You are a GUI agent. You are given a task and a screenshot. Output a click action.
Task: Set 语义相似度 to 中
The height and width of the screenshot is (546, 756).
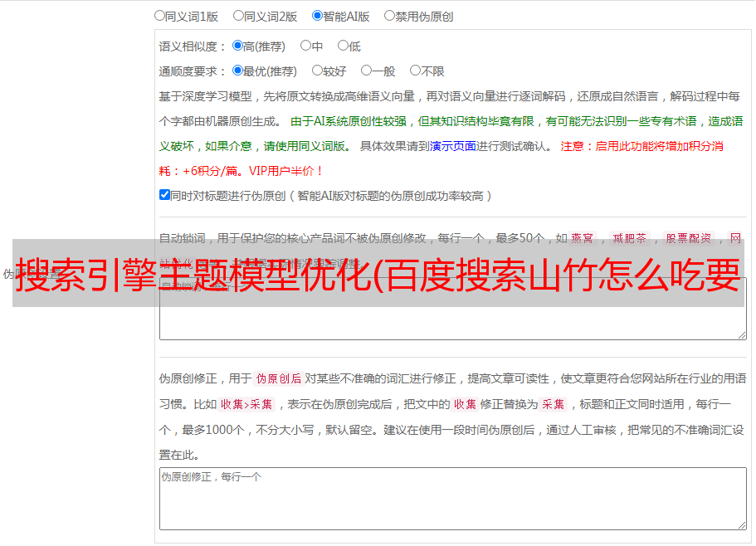(305, 46)
